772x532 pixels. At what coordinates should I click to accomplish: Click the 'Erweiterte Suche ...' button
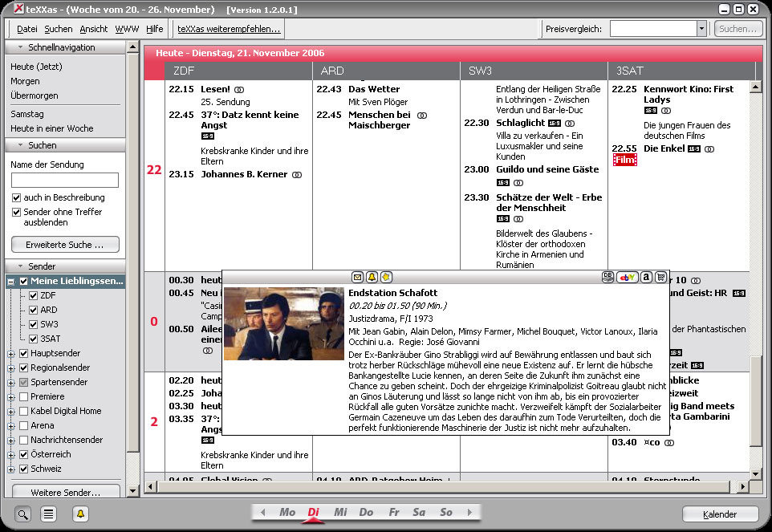(x=65, y=245)
